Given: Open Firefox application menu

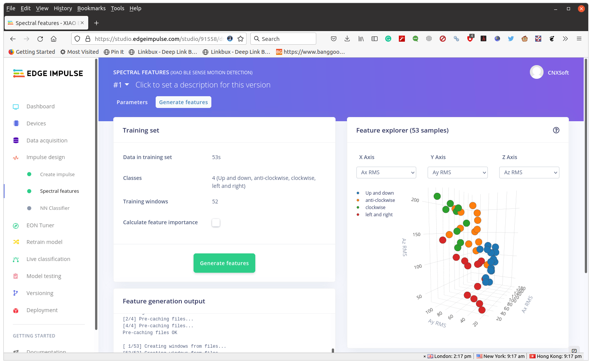Looking at the screenshot, I should tap(579, 39).
